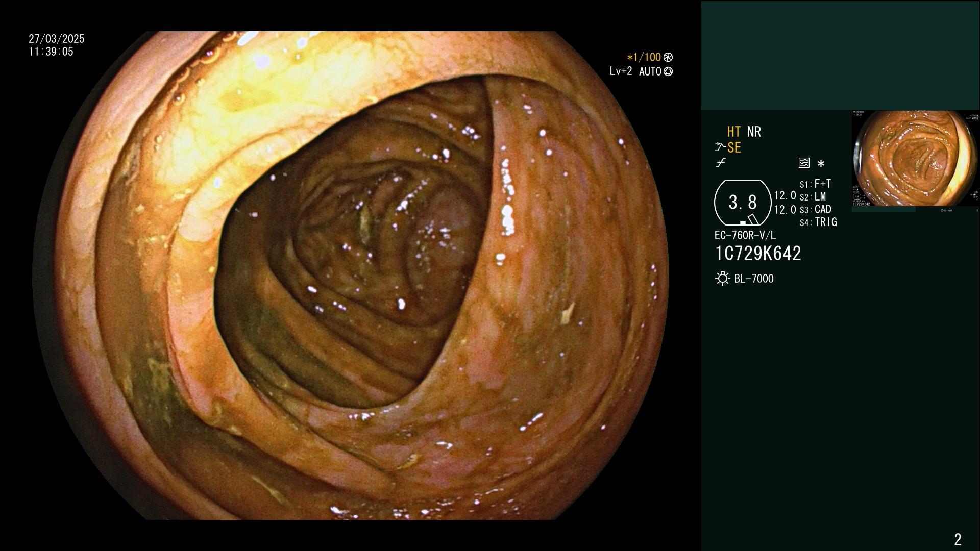This screenshot has height=551, width=980.
Task: Open the captured image thumbnail
Action: pos(915,161)
